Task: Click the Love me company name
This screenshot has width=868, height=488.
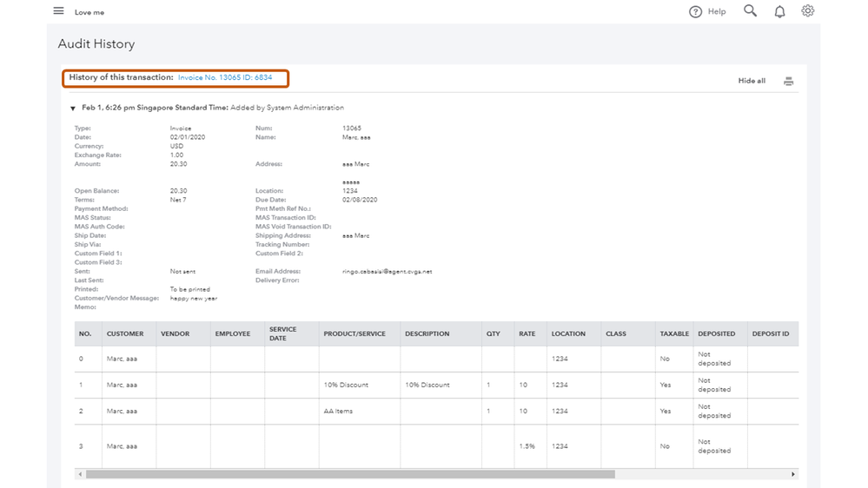Action: pyautogui.click(x=89, y=12)
